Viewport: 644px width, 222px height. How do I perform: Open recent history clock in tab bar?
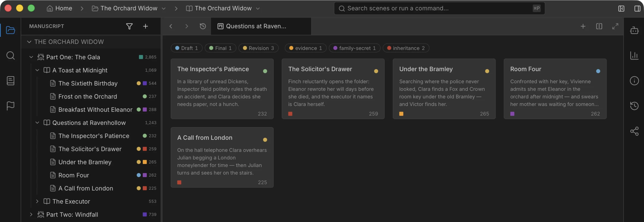[203, 26]
